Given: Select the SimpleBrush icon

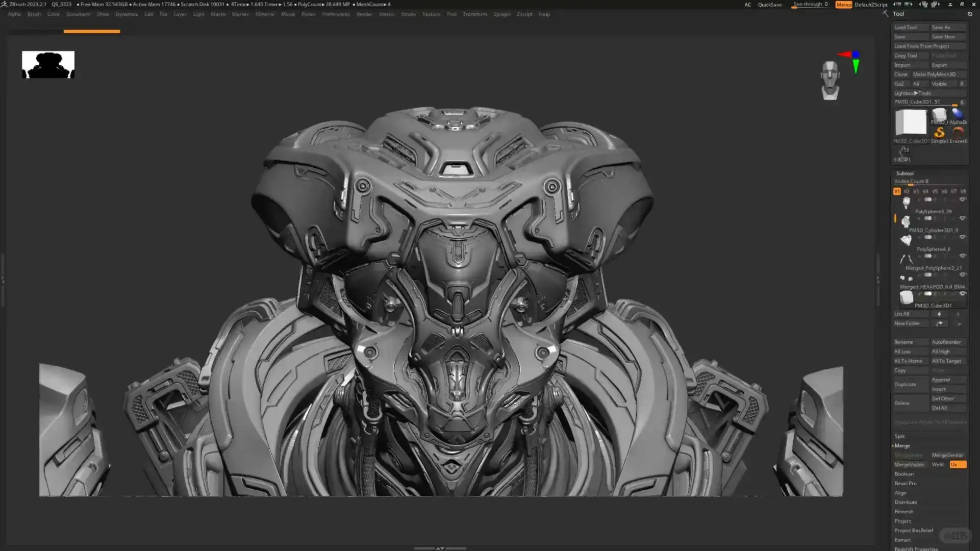Looking at the screenshot, I should point(939,133).
